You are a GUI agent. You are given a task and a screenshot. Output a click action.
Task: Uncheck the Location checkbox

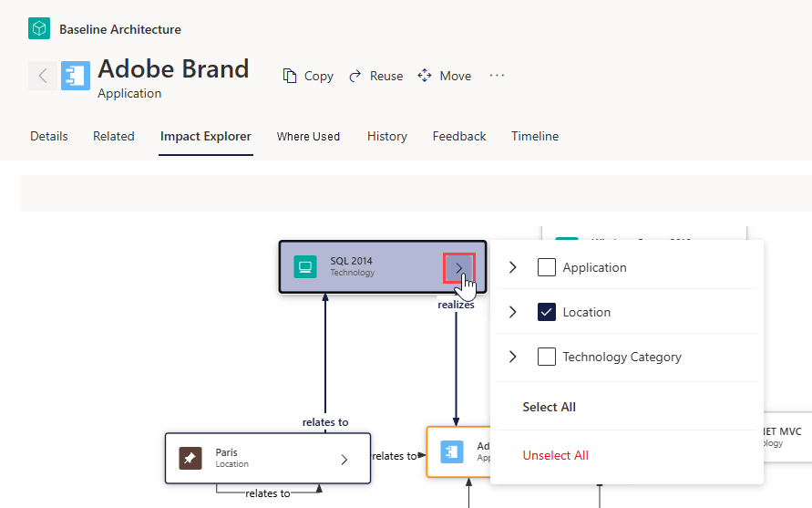[546, 312]
